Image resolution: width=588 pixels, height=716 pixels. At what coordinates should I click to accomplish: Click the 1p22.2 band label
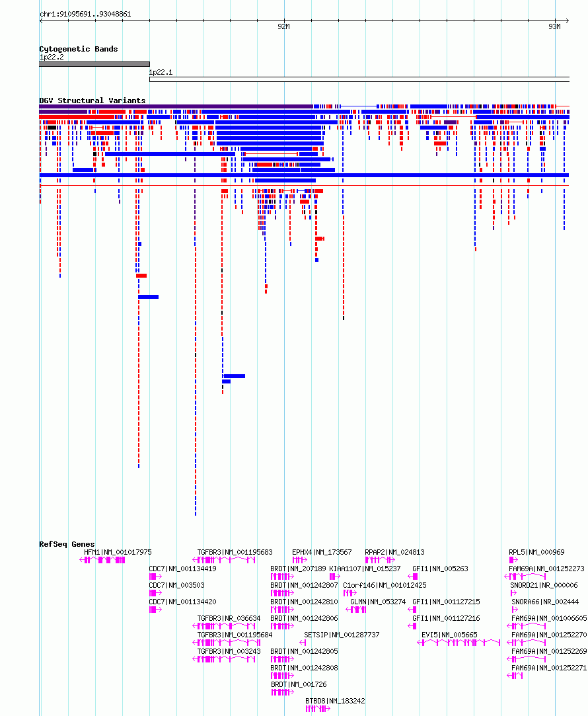[52, 57]
